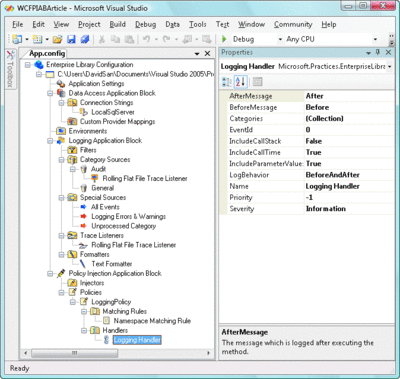Open the Toolbox side tab

(10, 69)
